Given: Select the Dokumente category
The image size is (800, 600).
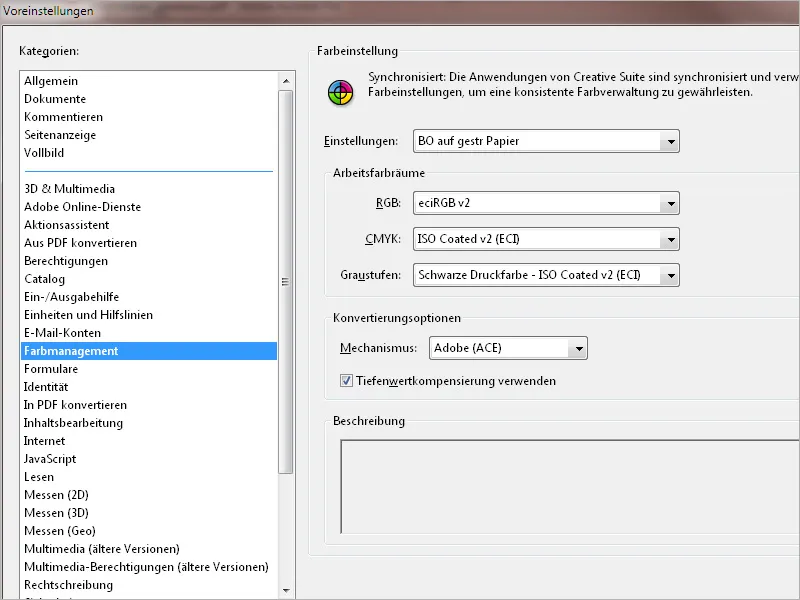Looking at the screenshot, I should coord(149,99).
